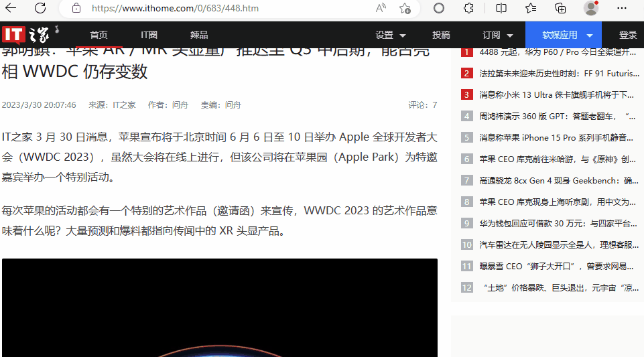Open the 辣品 navigation tab
Image resolution: width=644 pixels, height=357 pixels.
click(x=199, y=35)
